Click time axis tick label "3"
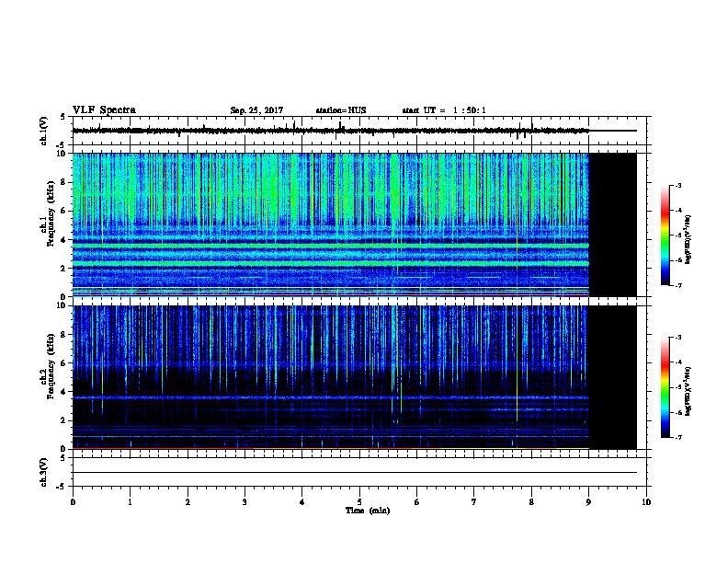Image resolution: width=728 pixels, height=563 pixels. tap(245, 502)
